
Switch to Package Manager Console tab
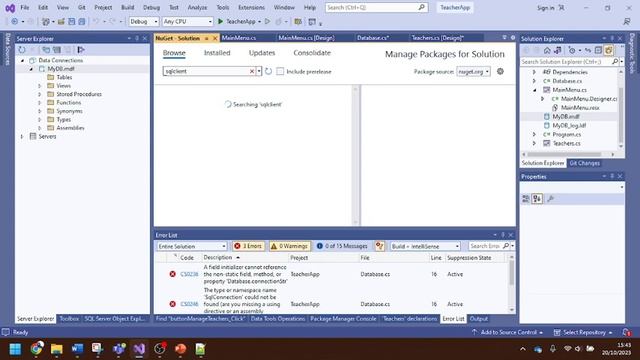pos(343,319)
